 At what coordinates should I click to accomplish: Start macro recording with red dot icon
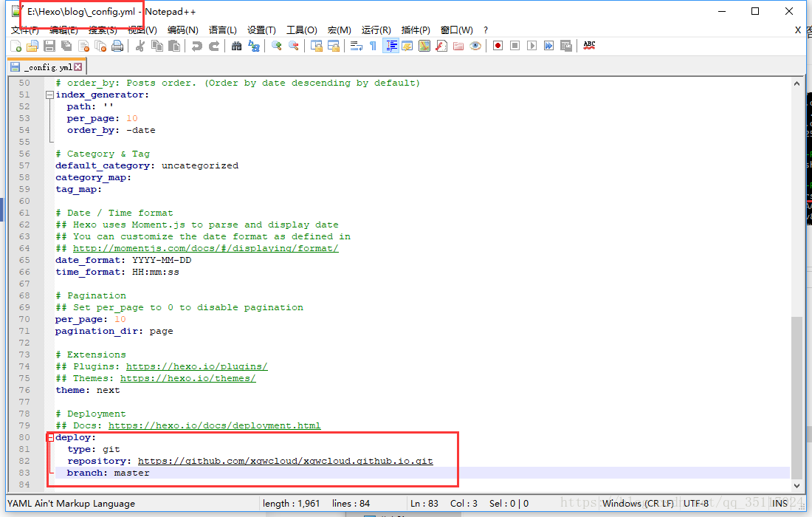point(498,46)
